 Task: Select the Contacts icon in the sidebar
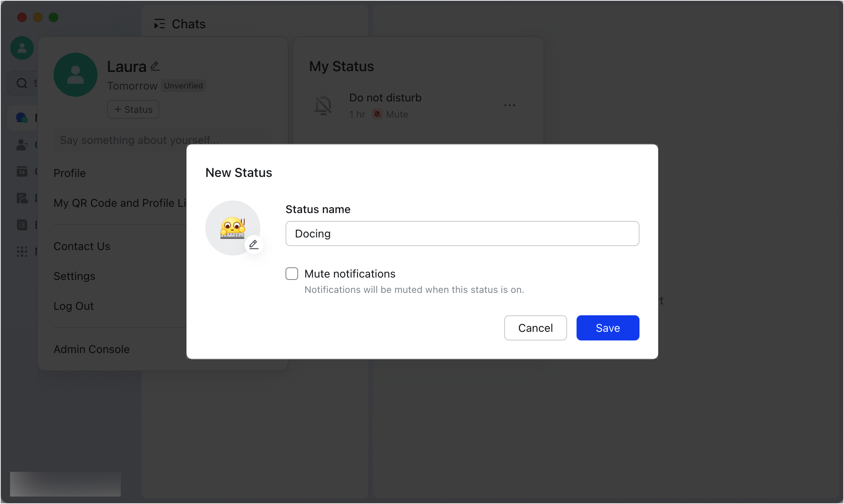22,145
